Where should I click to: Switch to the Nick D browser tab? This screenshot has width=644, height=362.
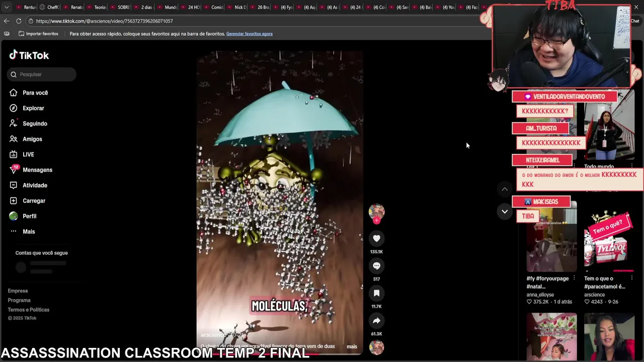pos(237,7)
